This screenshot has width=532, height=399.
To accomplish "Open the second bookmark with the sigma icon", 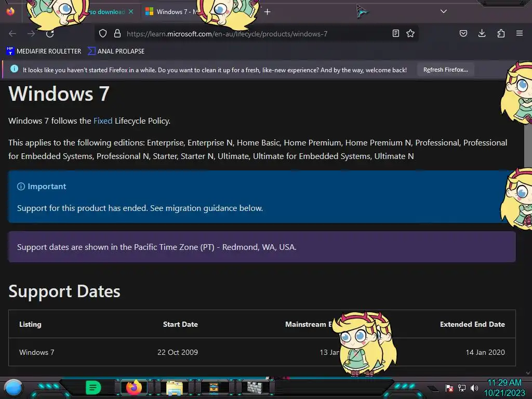I will click(x=116, y=51).
